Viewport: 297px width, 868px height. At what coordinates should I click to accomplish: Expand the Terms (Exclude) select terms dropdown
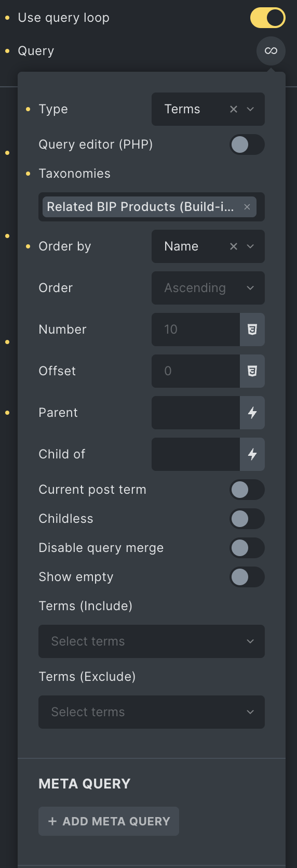152,712
